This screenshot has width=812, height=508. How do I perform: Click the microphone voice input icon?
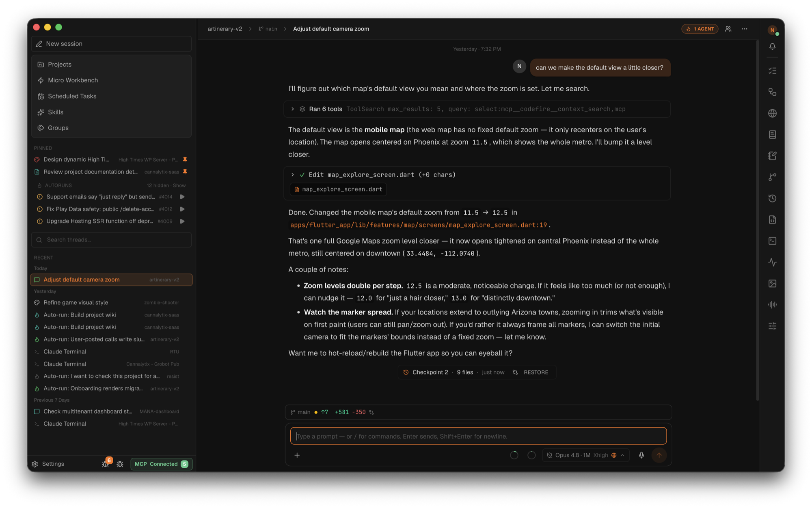click(x=641, y=455)
